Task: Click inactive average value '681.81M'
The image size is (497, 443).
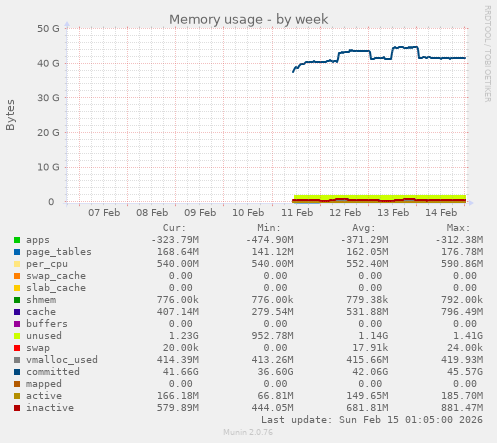Action: 367,408
